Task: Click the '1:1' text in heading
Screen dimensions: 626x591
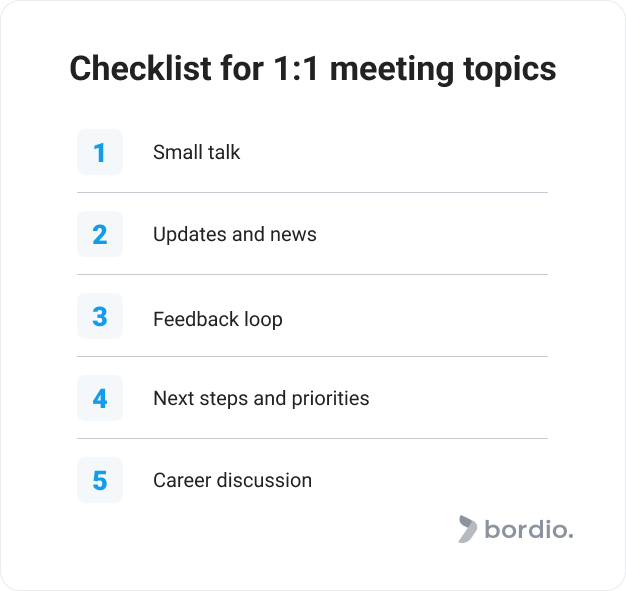Action: [296, 69]
